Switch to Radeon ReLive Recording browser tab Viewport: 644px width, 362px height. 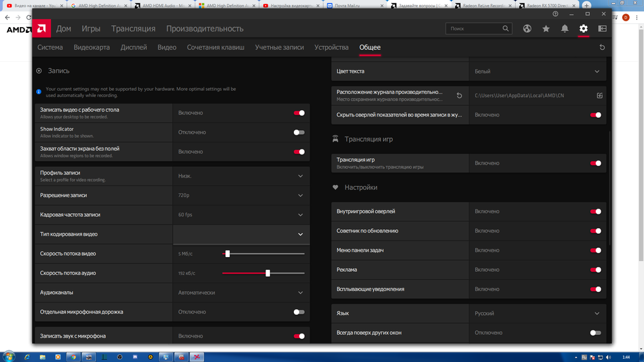(x=483, y=5)
